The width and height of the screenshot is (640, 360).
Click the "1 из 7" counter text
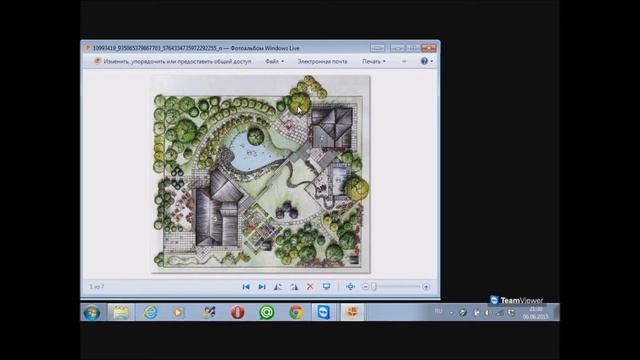[x=97, y=287]
